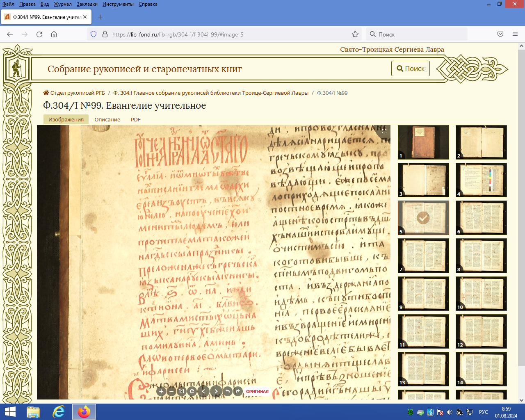Screen dimensions: 525x420
Task: Click the pilgrim logo emblem
Action: [x=17, y=68]
